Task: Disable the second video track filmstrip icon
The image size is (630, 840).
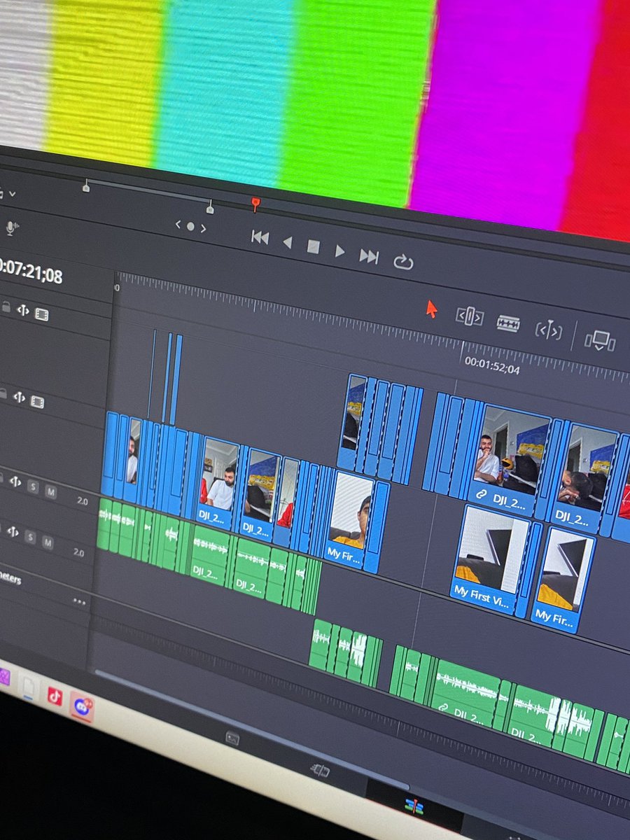Action: coord(37,402)
